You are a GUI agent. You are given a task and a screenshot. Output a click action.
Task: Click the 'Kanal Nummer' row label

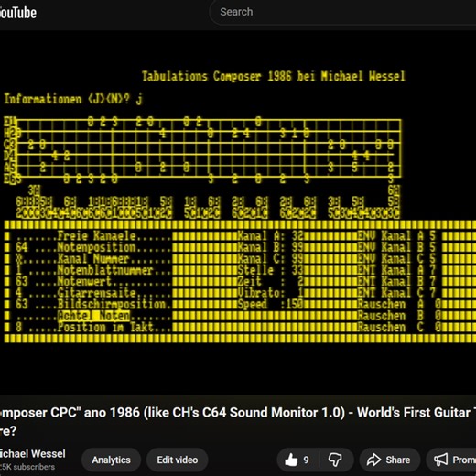click(x=93, y=259)
